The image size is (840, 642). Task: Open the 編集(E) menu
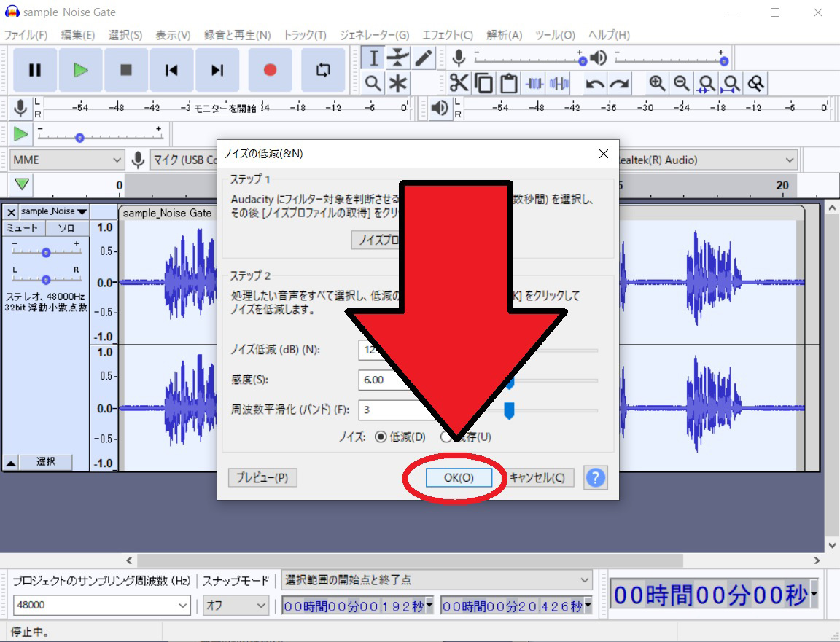point(78,35)
